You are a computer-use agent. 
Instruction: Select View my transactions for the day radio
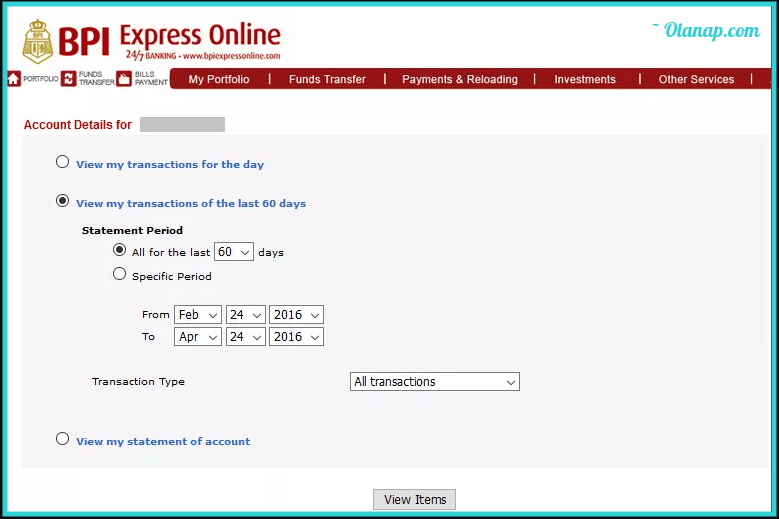click(x=63, y=162)
